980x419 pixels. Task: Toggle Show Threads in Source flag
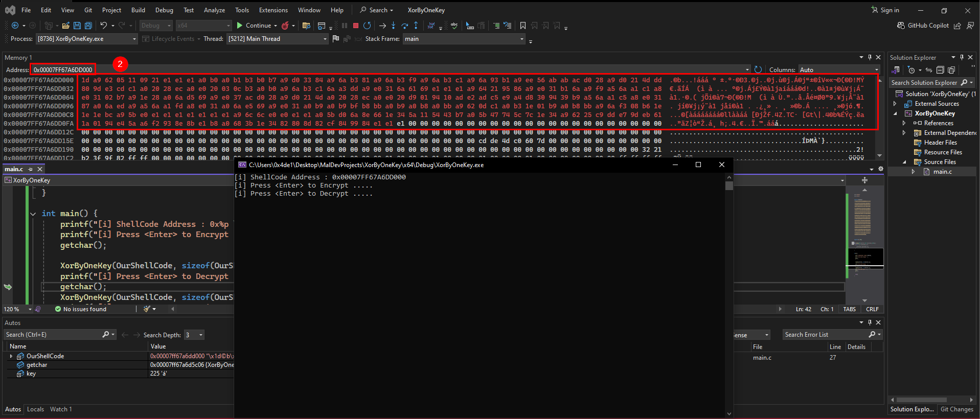(335, 39)
